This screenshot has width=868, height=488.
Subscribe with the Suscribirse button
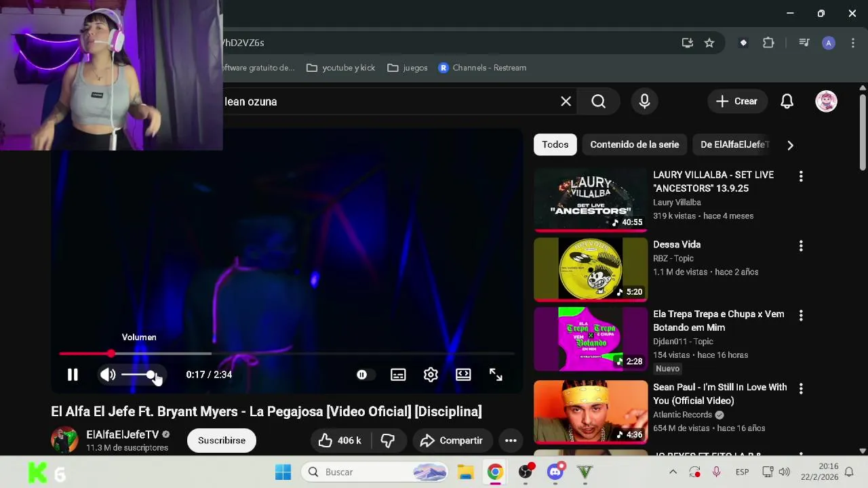[222, 441]
